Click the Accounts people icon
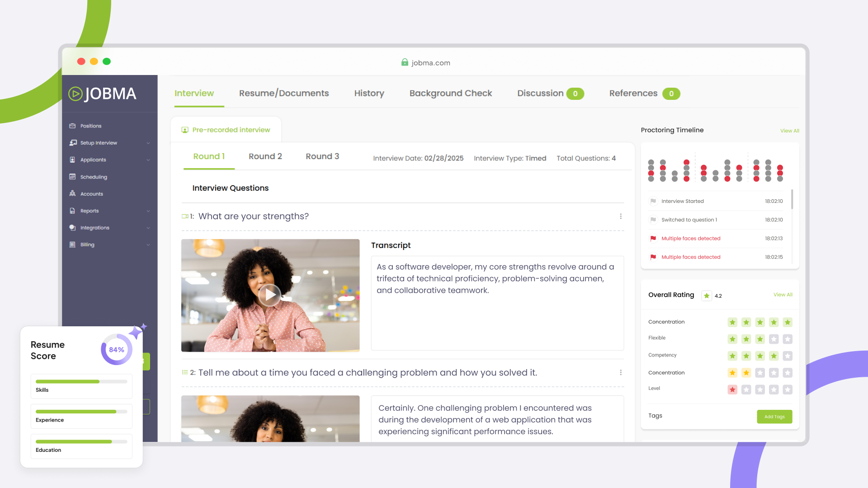This screenshot has height=488, width=868. (72, 193)
